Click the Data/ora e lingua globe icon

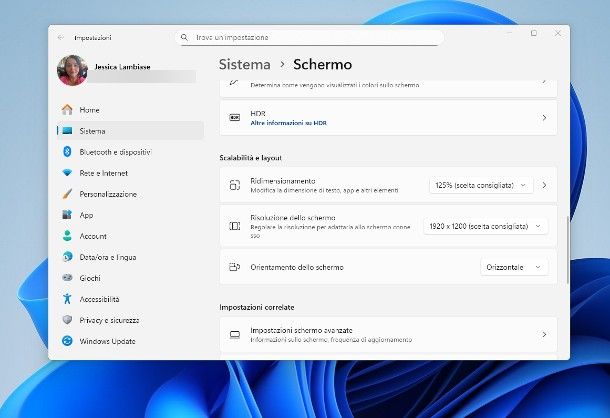tap(67, 257)
